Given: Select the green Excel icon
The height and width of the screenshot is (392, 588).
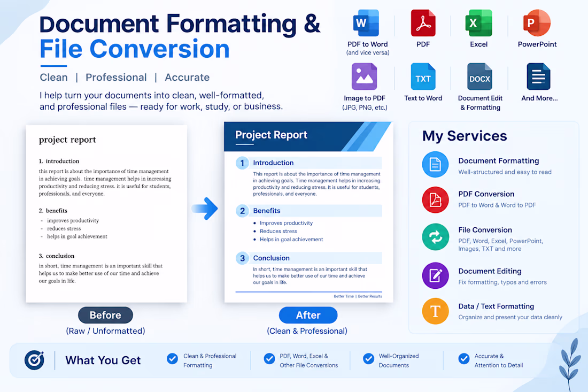Looking at the screenshot, I should [478, 23].
